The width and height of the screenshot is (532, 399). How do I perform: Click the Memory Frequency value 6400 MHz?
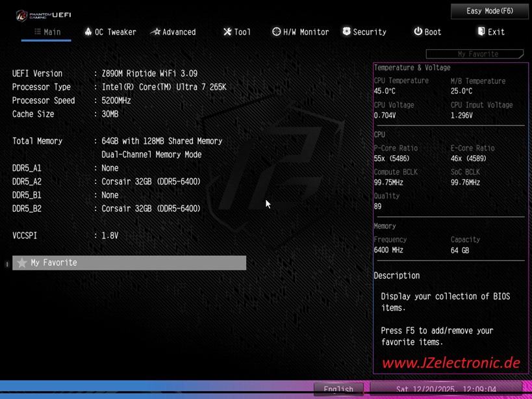tap(388, 250)
